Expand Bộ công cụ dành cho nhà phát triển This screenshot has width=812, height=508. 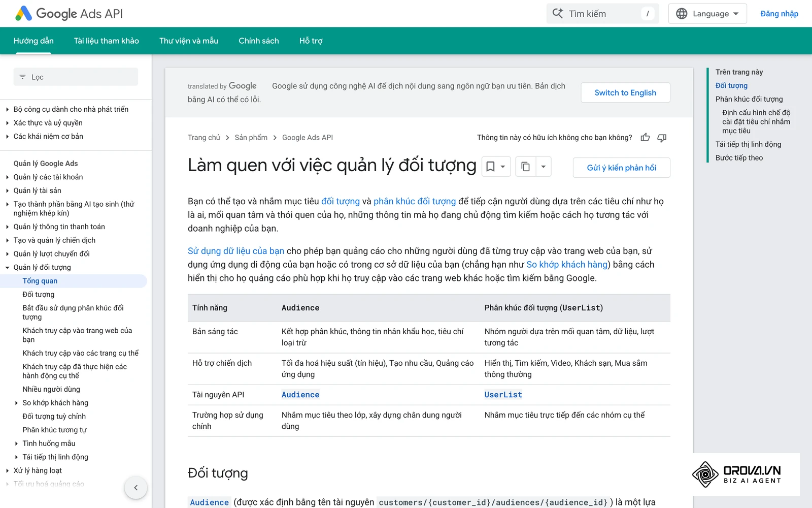point(7,109)
